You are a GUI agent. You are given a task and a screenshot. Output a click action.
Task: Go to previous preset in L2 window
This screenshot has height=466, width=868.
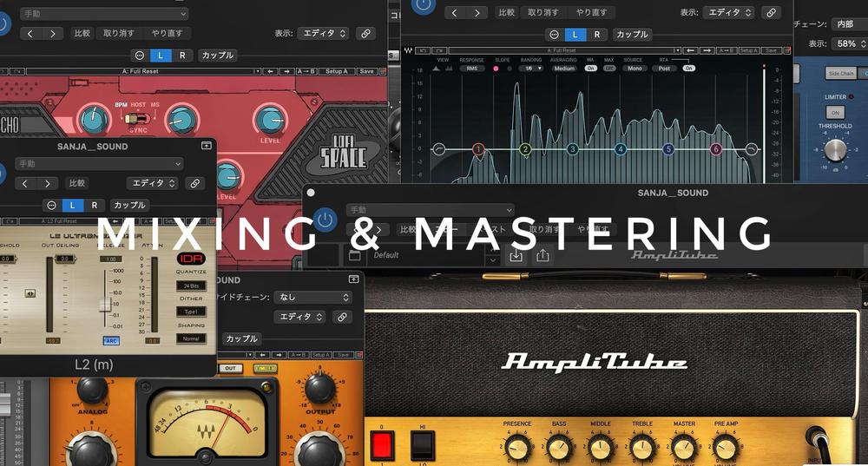pyautogui.click(x=24, y=183)
